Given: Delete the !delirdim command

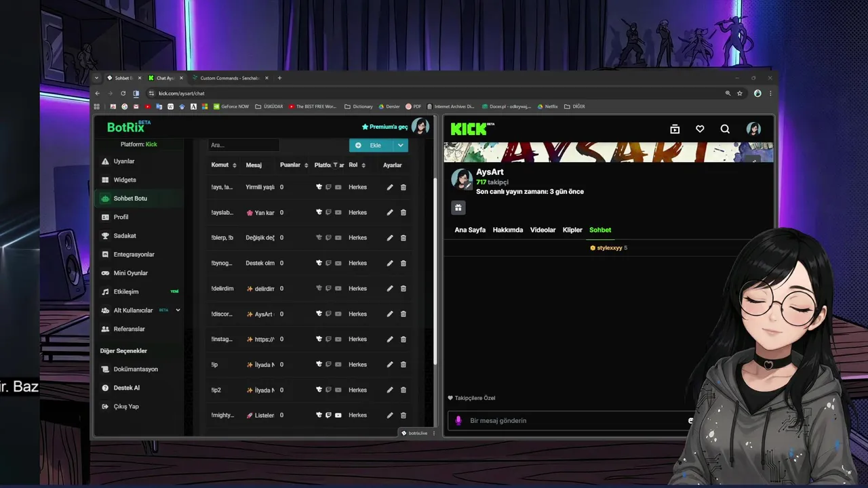Looking at the screenshot, I should (x=403, y=289).
